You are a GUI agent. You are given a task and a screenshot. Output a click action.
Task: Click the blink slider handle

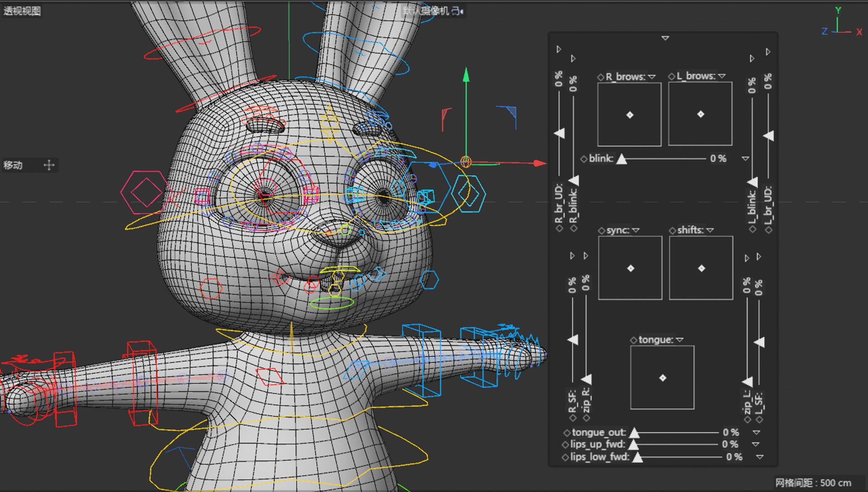621,159
